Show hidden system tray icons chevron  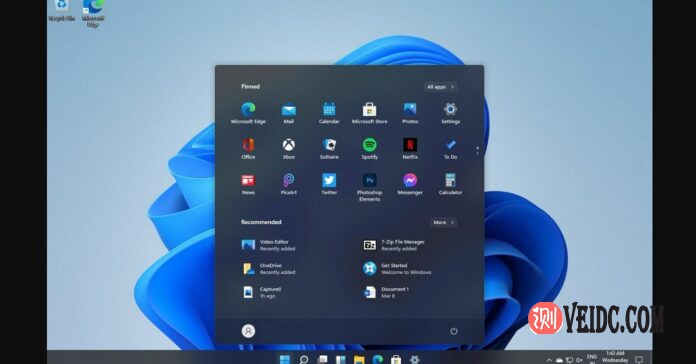pos(549,360)
